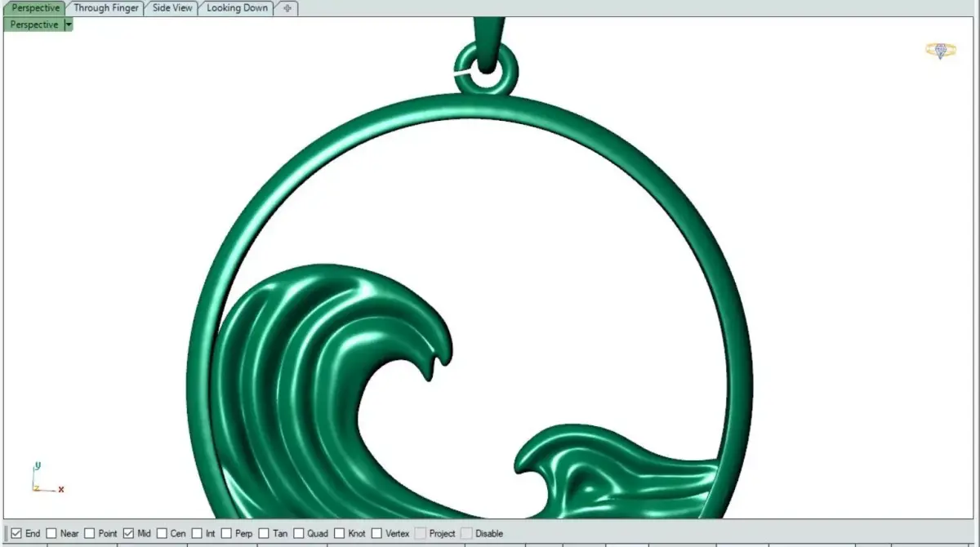Click the ring and diamond logo icon
Screen dimensions: 980x547
pos(941,51)
